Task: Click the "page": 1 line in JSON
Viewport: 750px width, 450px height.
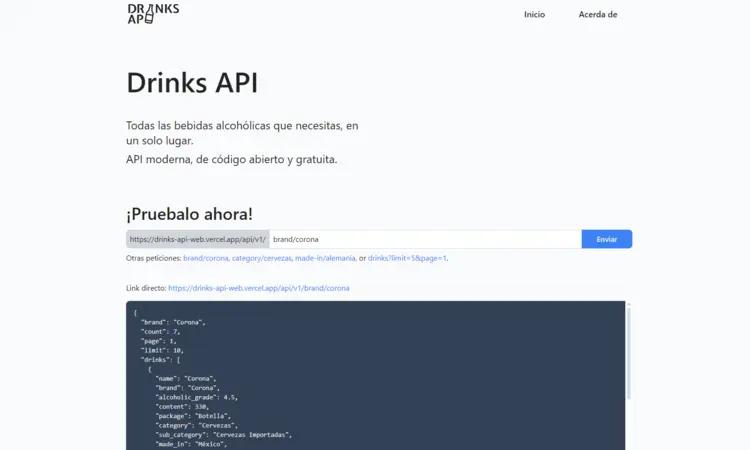Action: pyautogui.click(x=158, y=341)
